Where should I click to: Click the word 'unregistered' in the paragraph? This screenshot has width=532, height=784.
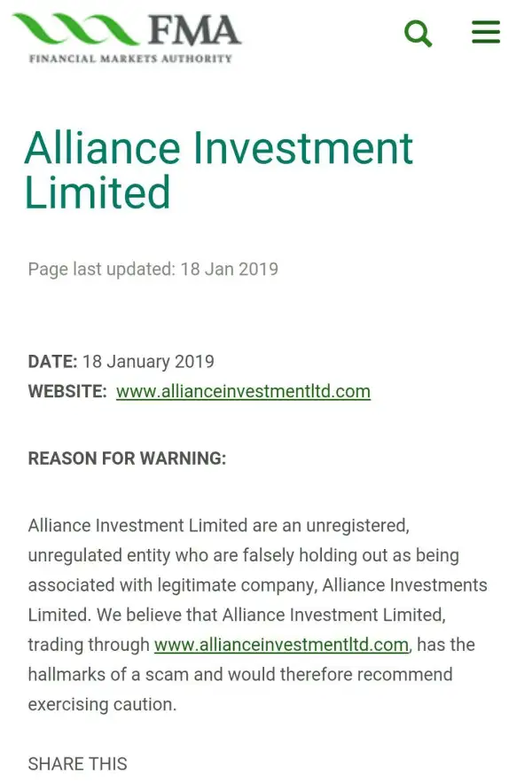(x=356, y=525)
